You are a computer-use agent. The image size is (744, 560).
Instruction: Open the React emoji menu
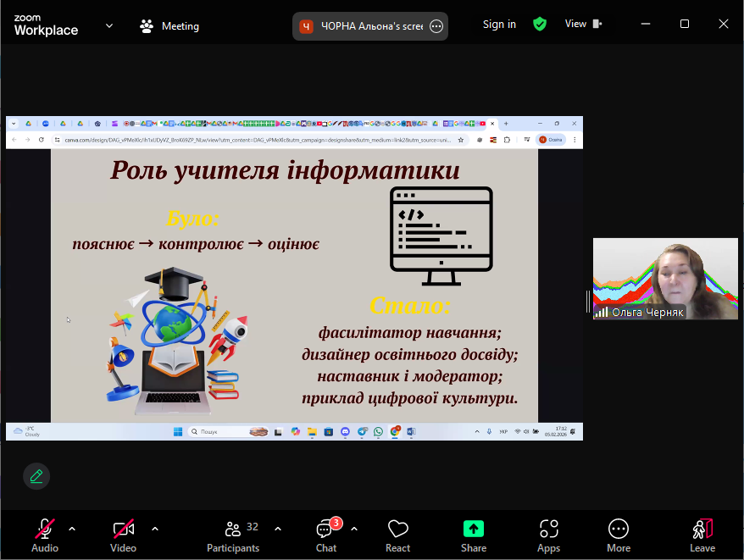click(397, 535)
